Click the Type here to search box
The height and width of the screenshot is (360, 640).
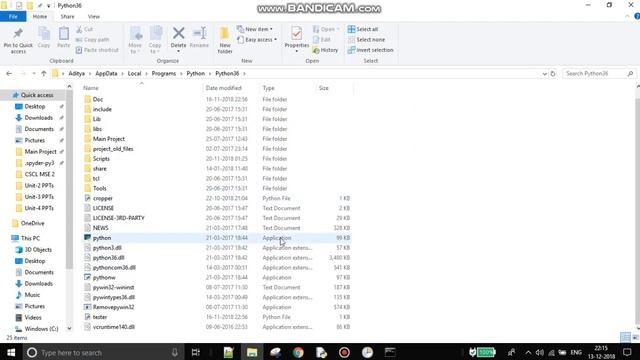[102, 352]
